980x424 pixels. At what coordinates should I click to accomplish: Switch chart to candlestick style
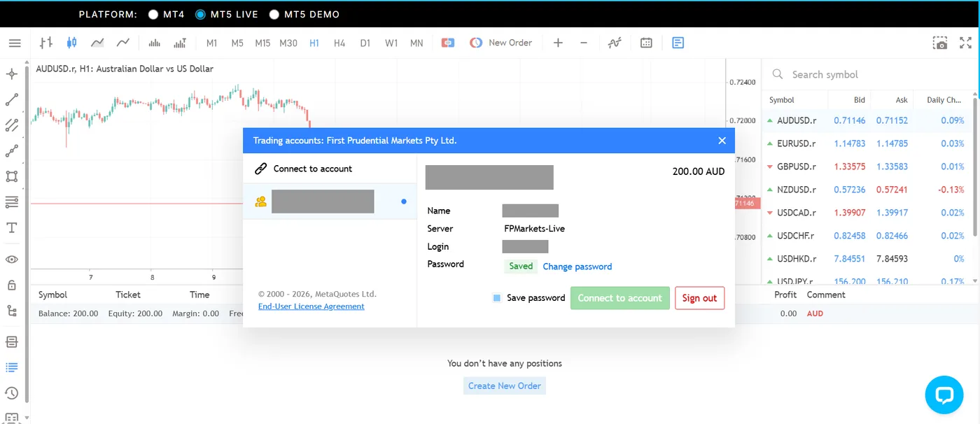71,43
